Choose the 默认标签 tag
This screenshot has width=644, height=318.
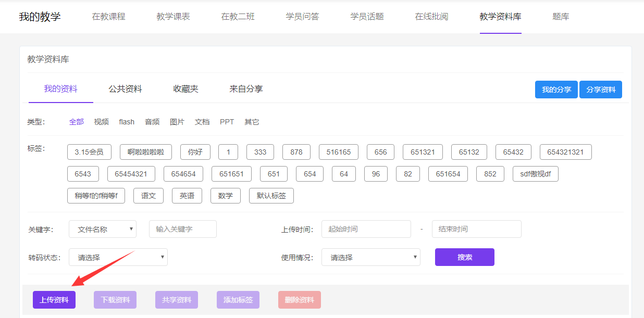271,196
